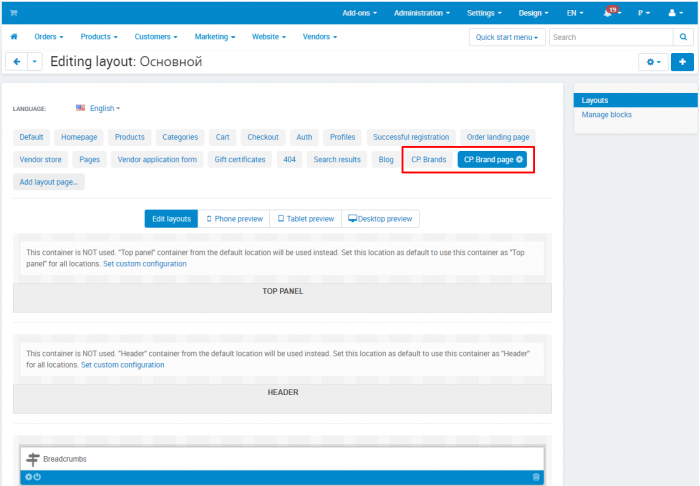Viewport: 700px width, 486px height.
Task: Switch to Tablet preview
Action: pos(306,219)
